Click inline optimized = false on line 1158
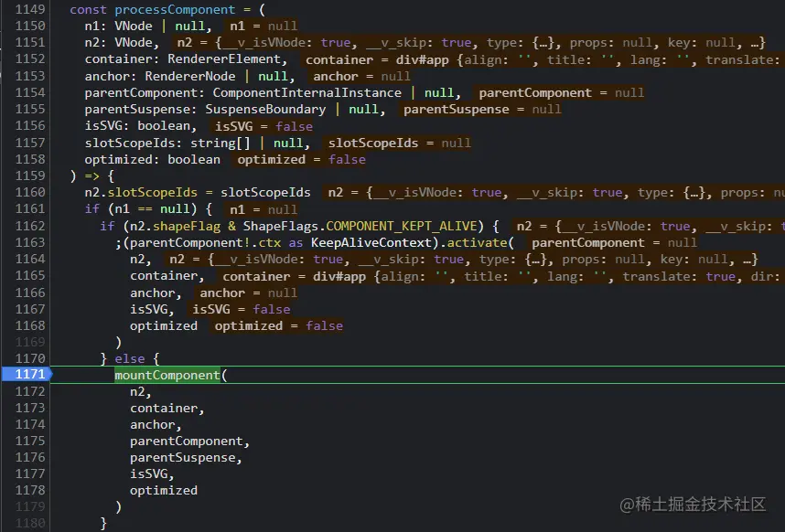Image resolution: width=785 pixels, height=532 pixels. click(301, 159)
